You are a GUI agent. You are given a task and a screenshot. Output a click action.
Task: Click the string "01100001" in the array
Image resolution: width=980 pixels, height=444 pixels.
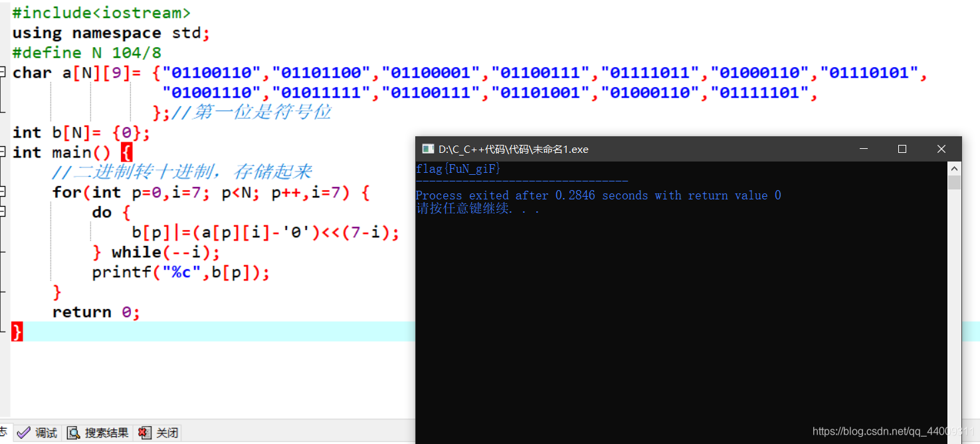point(431,72)
